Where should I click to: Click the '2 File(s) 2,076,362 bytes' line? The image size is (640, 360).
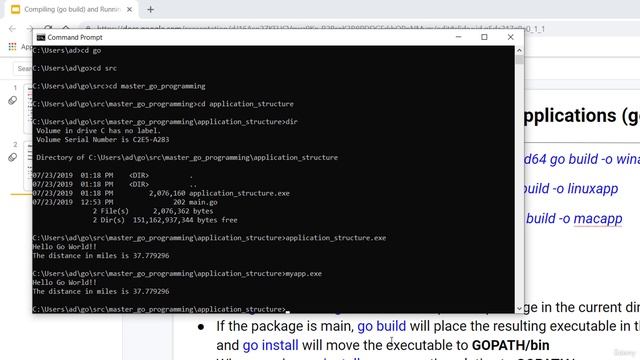[153, 211]
